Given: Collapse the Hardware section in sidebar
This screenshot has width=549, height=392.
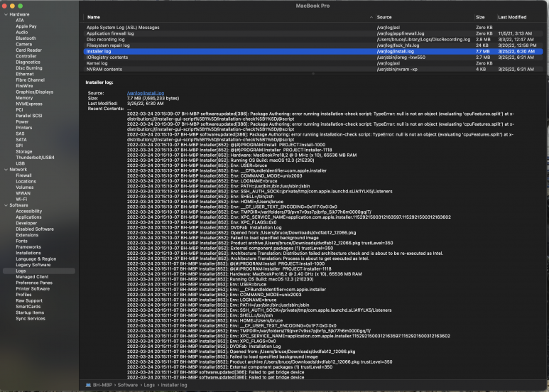Looking at the screenshot, I should coord(5,14).
